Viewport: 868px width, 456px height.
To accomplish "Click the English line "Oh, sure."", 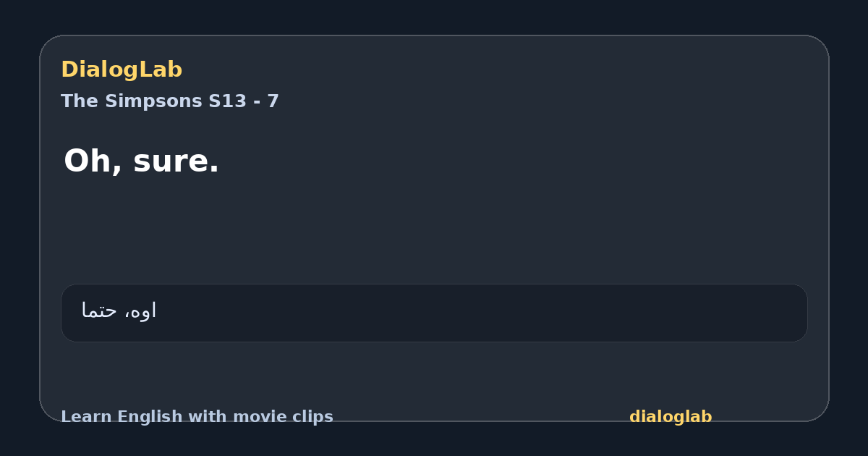I will pos(141,161).
